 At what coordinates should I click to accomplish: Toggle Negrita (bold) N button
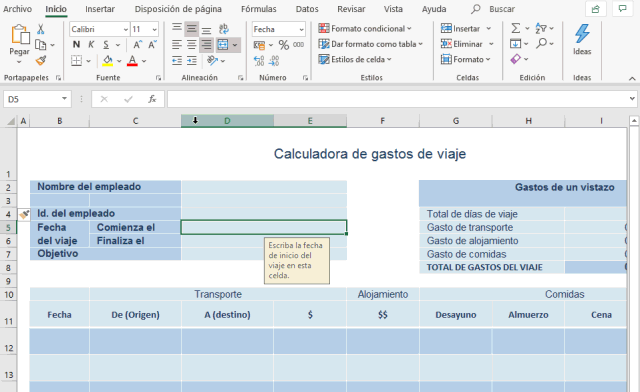pos(76,45)
